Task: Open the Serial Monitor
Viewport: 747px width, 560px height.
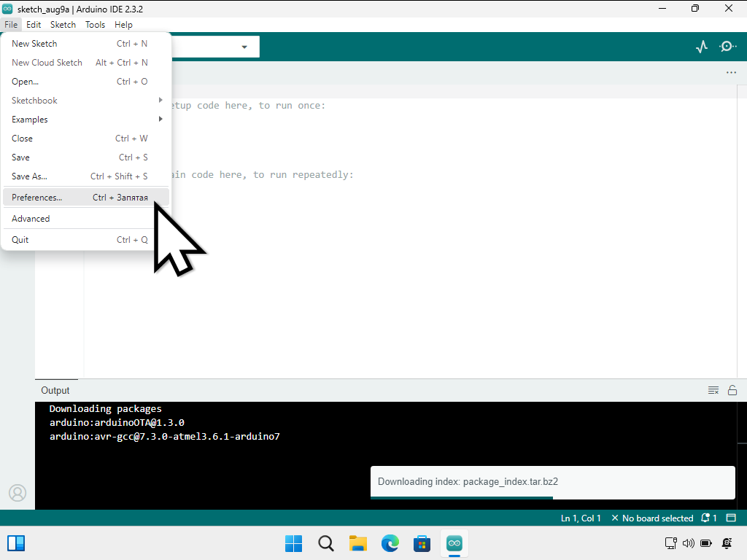Action: (x=727, y=47)
